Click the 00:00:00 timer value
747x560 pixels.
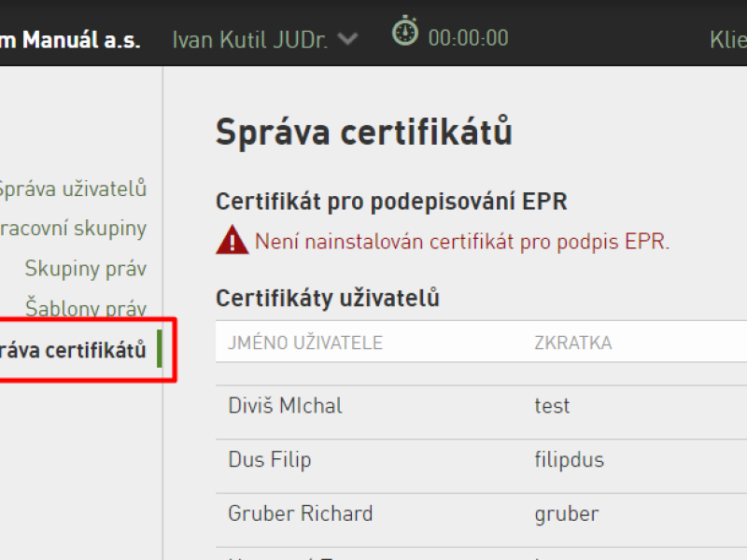click(x=469, y=38)
